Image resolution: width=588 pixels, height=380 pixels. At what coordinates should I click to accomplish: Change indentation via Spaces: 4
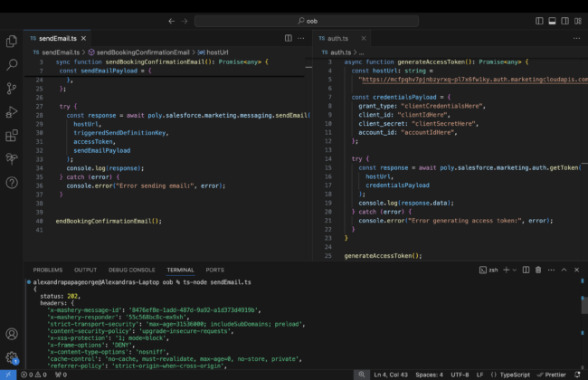point(429,375)
